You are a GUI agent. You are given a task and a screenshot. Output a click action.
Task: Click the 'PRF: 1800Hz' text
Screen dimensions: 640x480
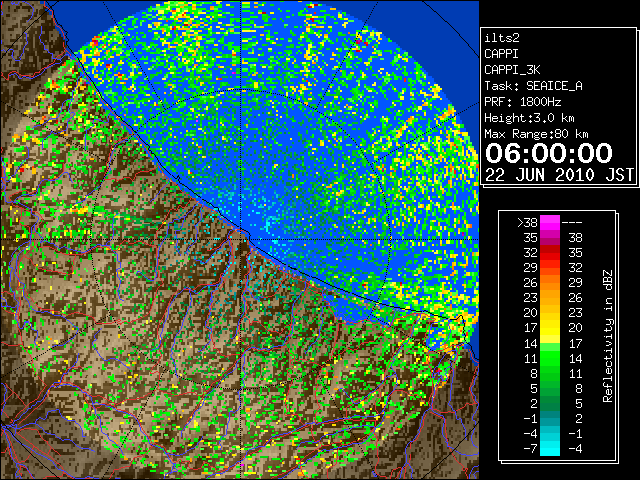522,102
